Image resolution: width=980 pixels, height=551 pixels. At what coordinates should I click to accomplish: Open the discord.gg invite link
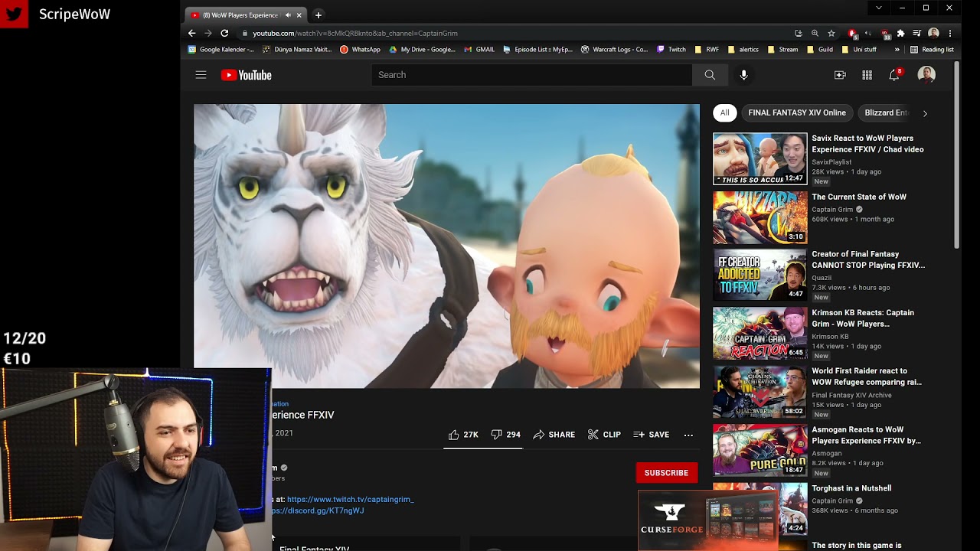318,511
